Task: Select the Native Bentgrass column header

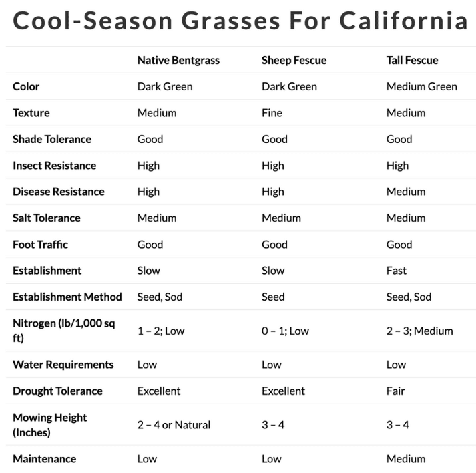Action: pos(178,60)
